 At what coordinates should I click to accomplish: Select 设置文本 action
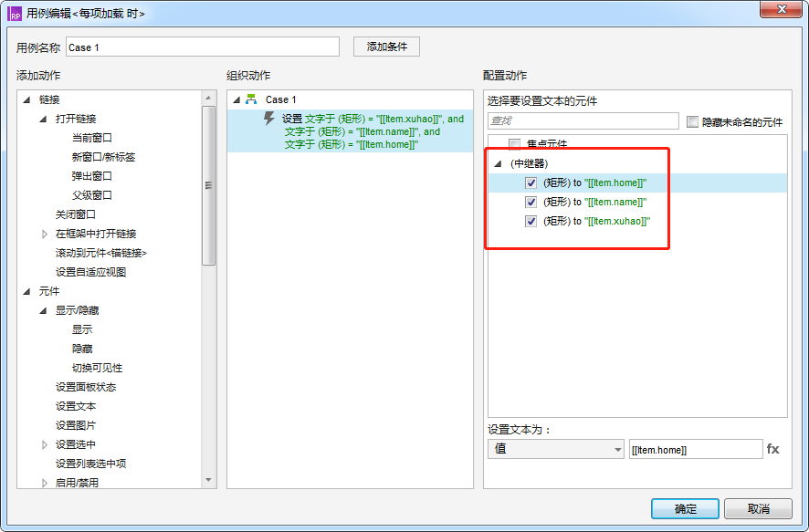point(75,406)
